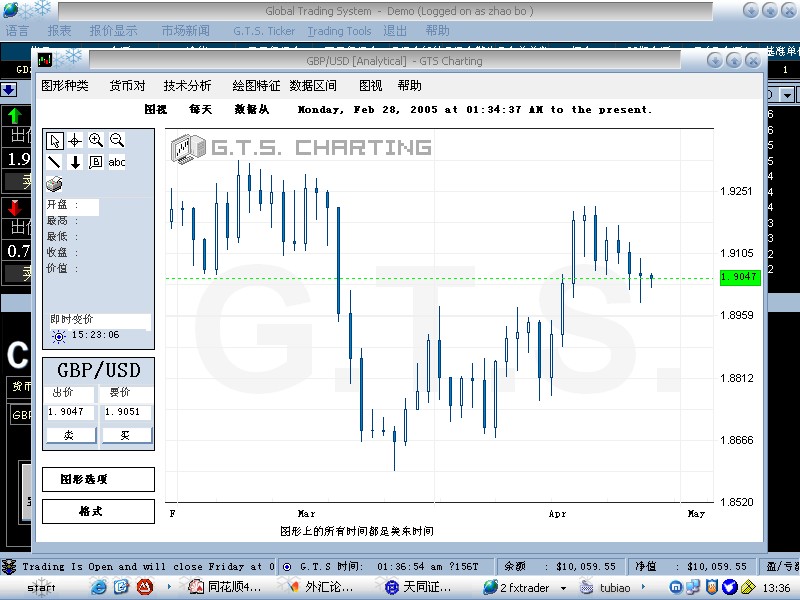The height and width of the screenshot is (600, 800).
Task: Click the 要价 ask value 1.9051
Action: click(x=127, y=412)
